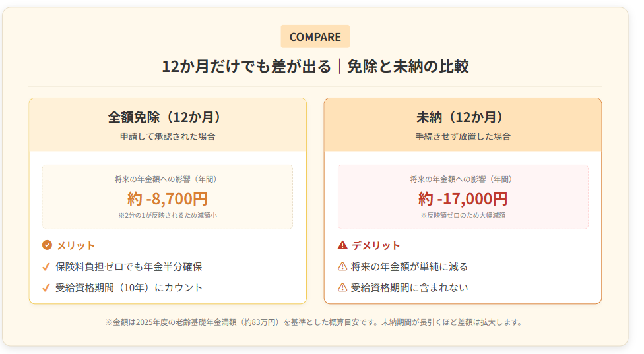
Task: Click the warning icon next to 将来の年金額が単純に減る
Action: click(342, 267)
